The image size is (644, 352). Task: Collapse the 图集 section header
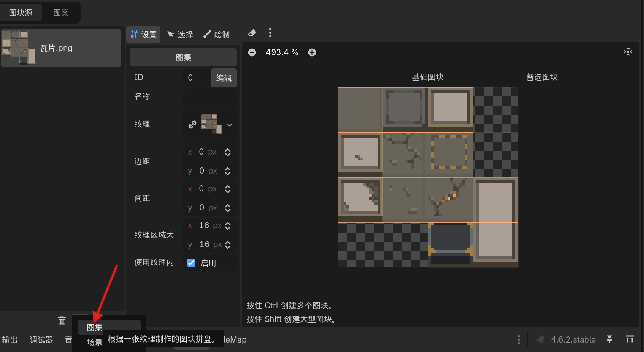(x=183, y=57)
